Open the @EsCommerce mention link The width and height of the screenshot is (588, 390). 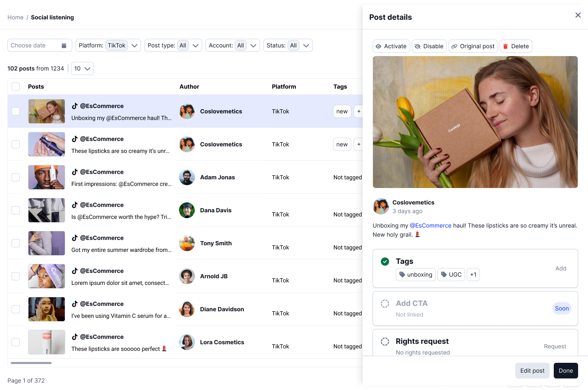(x=430, y=226)
